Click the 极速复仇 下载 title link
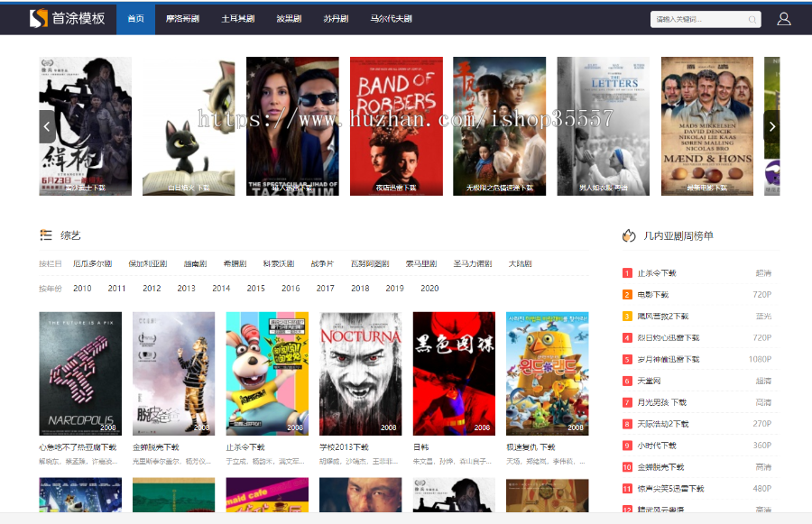Screen dimensions: 812x524 531,447
